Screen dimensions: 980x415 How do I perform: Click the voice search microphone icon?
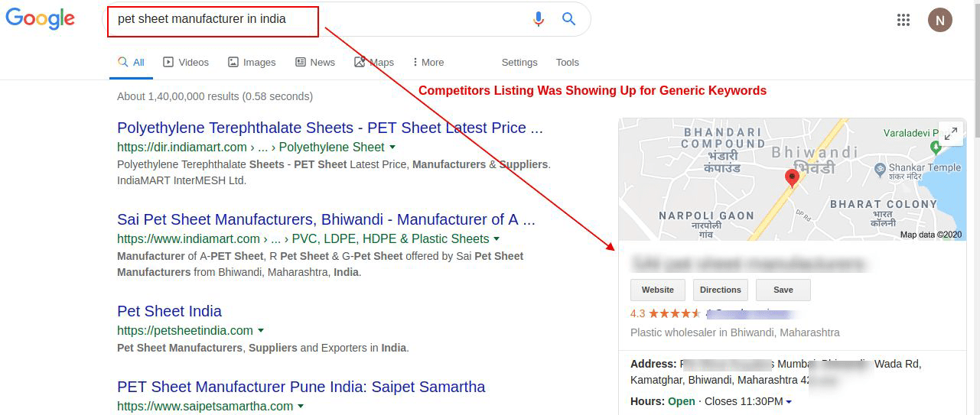click(x=539, y=19)
